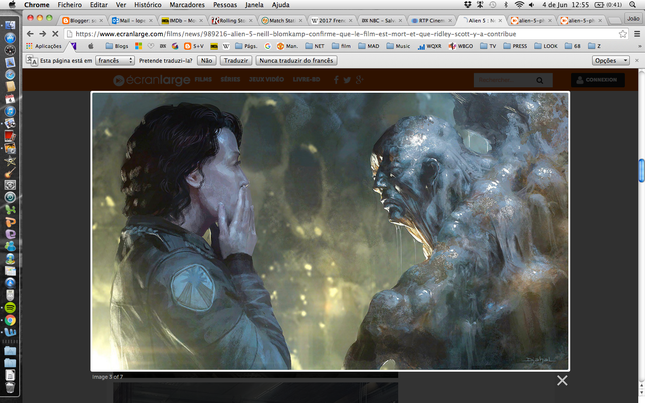Go back with the browser back arrow
The width and height of the screenshot is (645, 403).
[x=30, y=34]
